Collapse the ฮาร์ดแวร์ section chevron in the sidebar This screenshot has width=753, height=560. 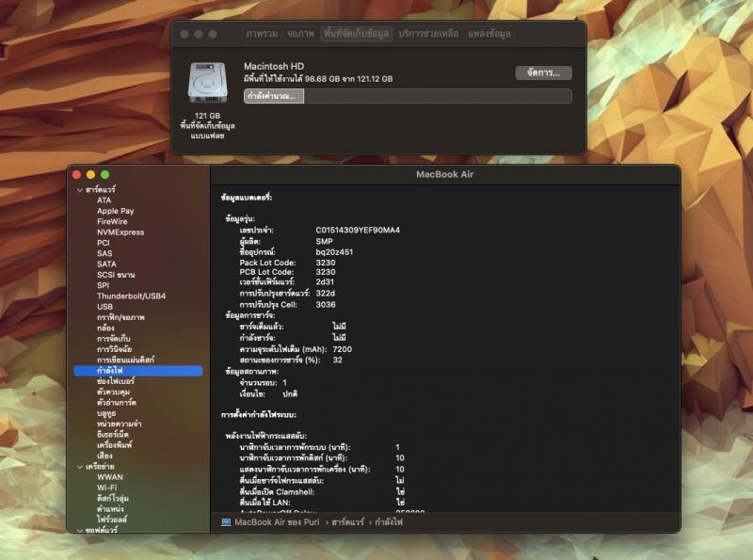tap(80, 190)
